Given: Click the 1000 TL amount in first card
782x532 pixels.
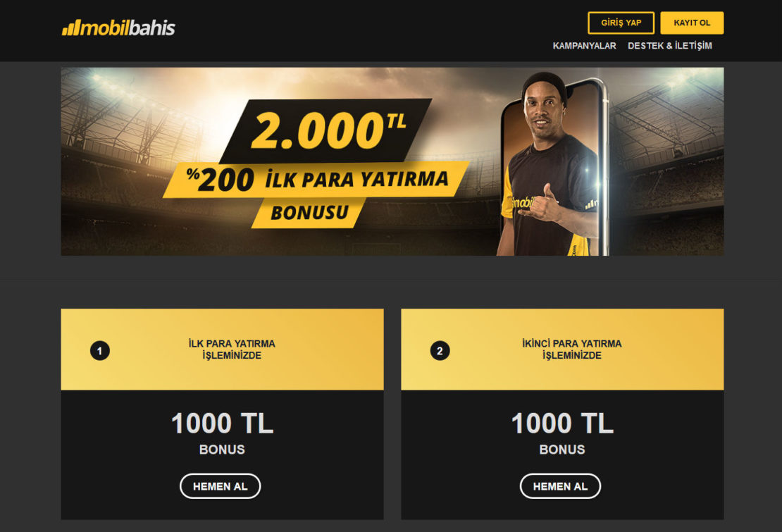Looking at the screenshot, I should point(223,423).
